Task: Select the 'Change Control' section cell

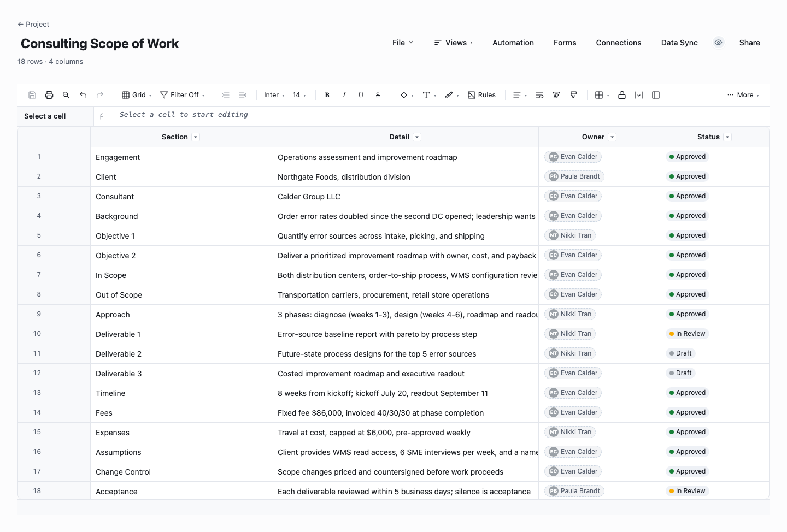Action: point(181,472)
